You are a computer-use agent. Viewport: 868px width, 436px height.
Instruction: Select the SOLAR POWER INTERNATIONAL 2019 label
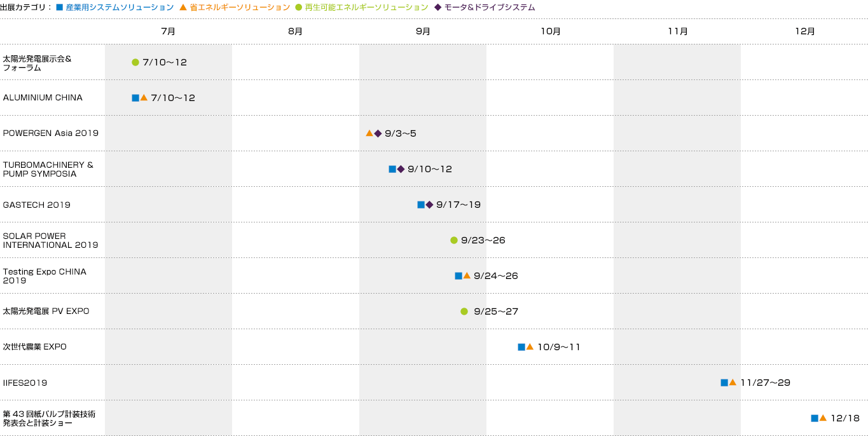coord(51,240)
